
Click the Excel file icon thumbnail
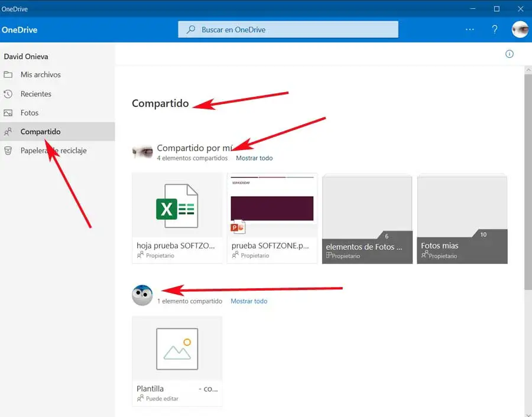point(177,206)
